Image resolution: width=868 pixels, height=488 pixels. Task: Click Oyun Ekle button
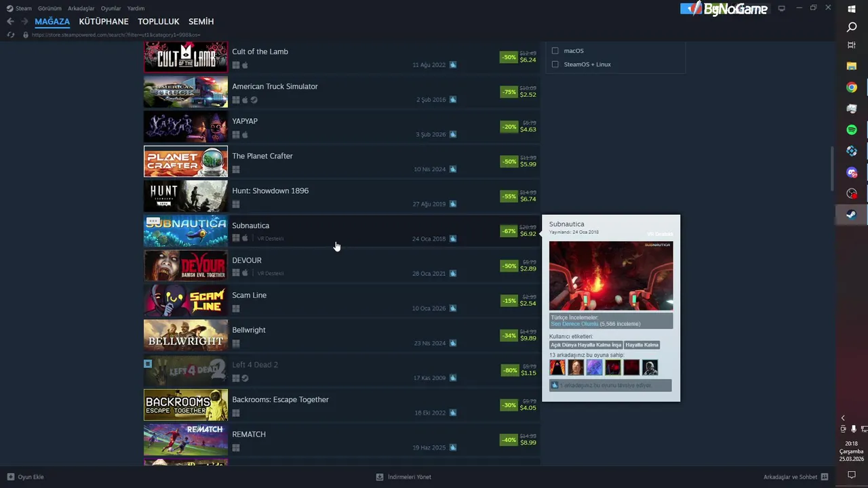pos(25,477)
